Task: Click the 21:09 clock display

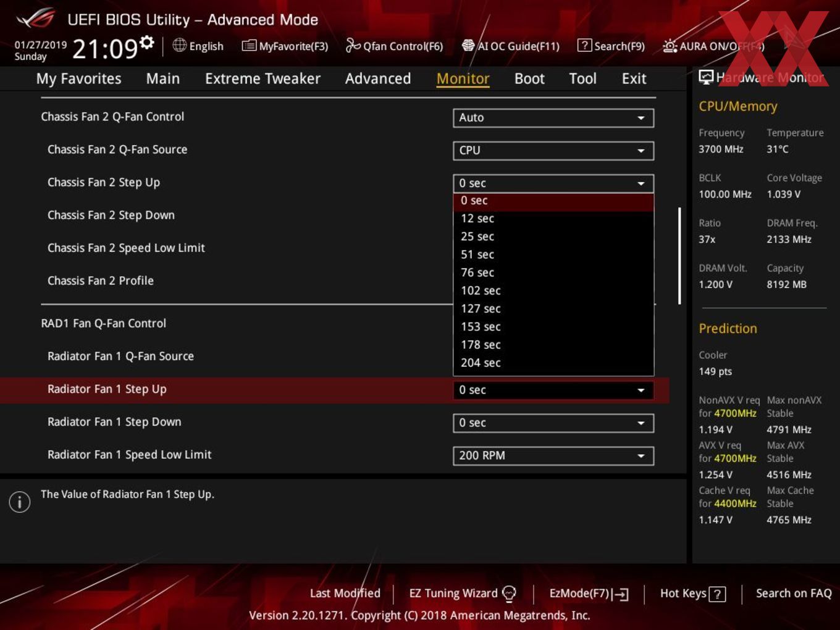Action: click(105, 48)
